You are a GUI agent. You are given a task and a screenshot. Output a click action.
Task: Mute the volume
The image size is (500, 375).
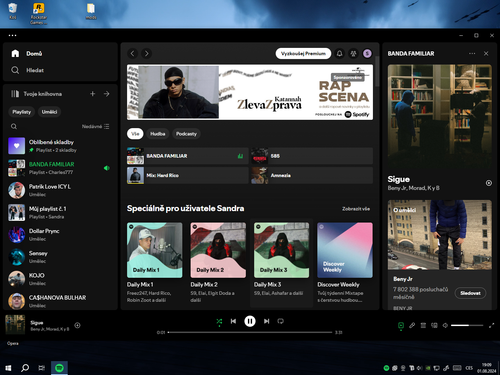[x=445, y=325]
